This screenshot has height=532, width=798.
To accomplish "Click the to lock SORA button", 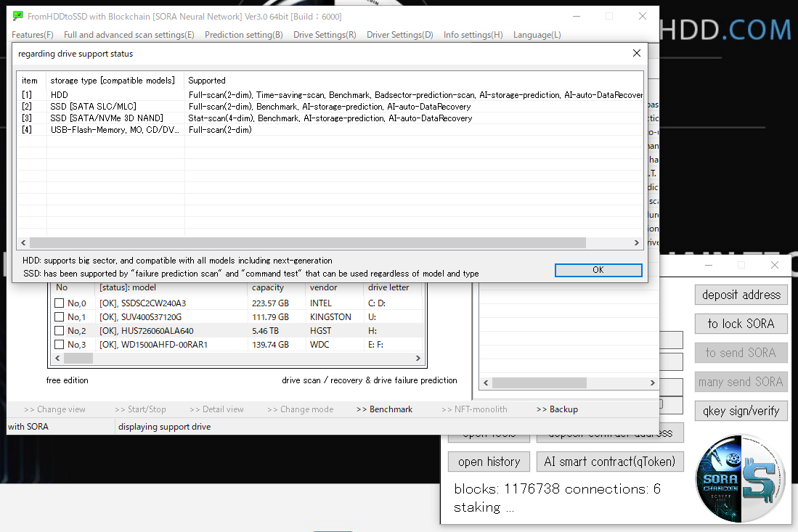I will (741, 324).
